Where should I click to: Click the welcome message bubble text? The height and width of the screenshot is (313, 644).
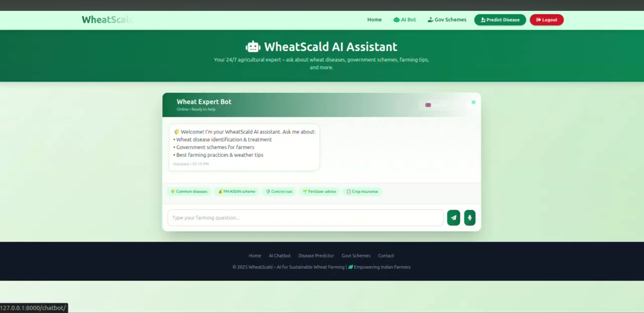pos(244,143)
